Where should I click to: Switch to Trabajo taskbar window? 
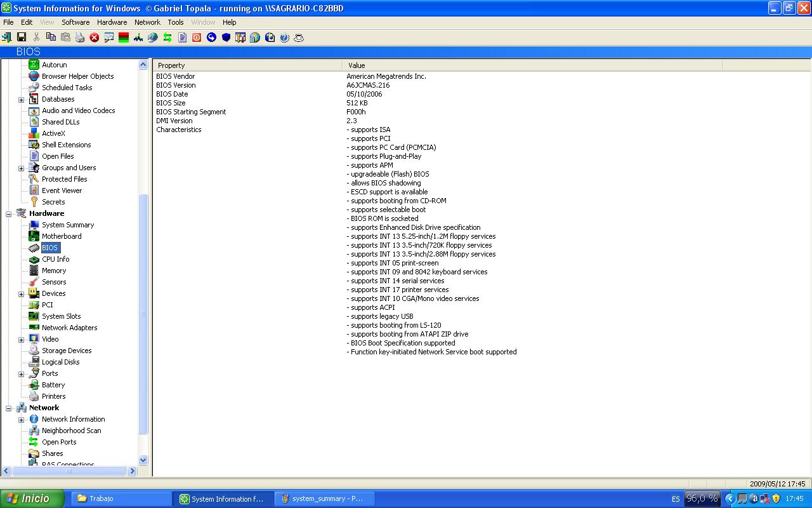point(121,498)
